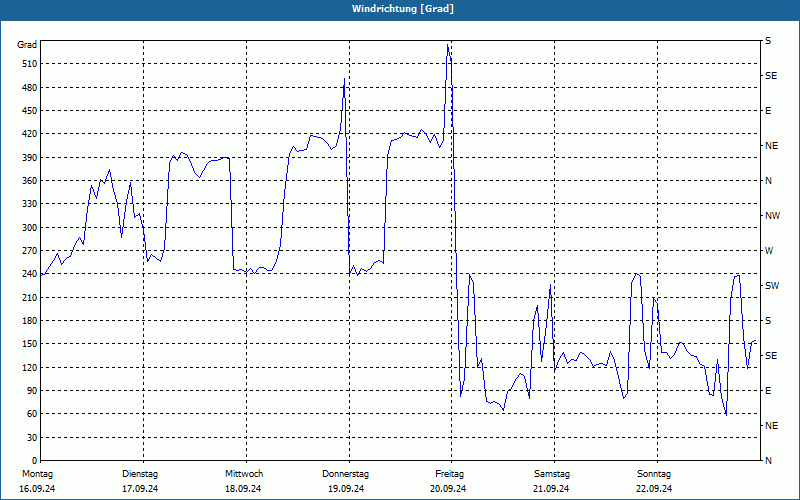Click the "N" compass label on the 360 gridline

768,181
